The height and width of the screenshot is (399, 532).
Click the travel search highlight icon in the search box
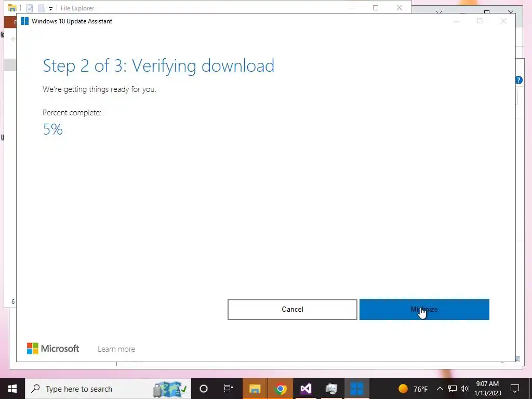coord(170,389)
